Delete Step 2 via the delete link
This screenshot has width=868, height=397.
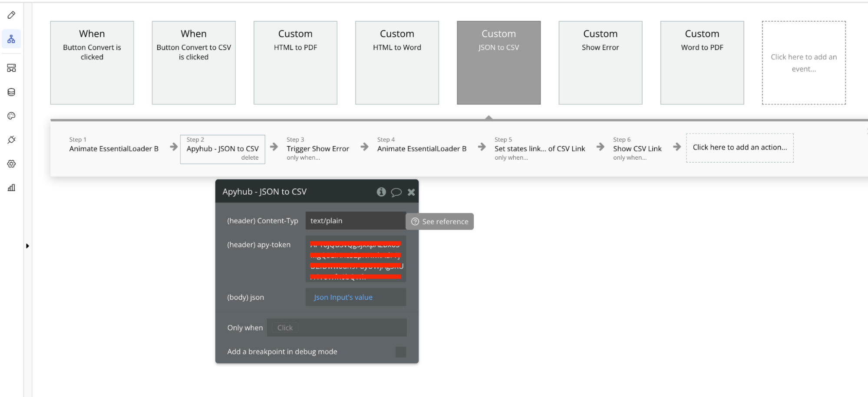coord(250,157)
